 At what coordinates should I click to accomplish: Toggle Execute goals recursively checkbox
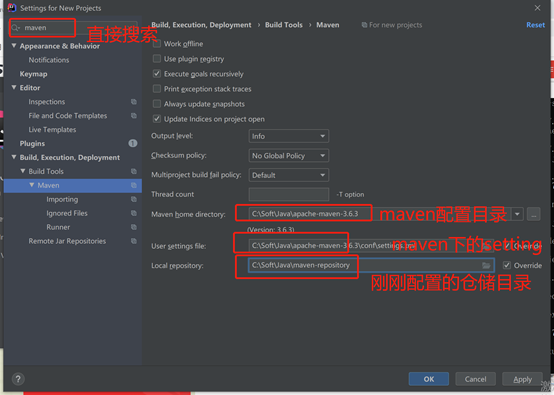point(157,74)
